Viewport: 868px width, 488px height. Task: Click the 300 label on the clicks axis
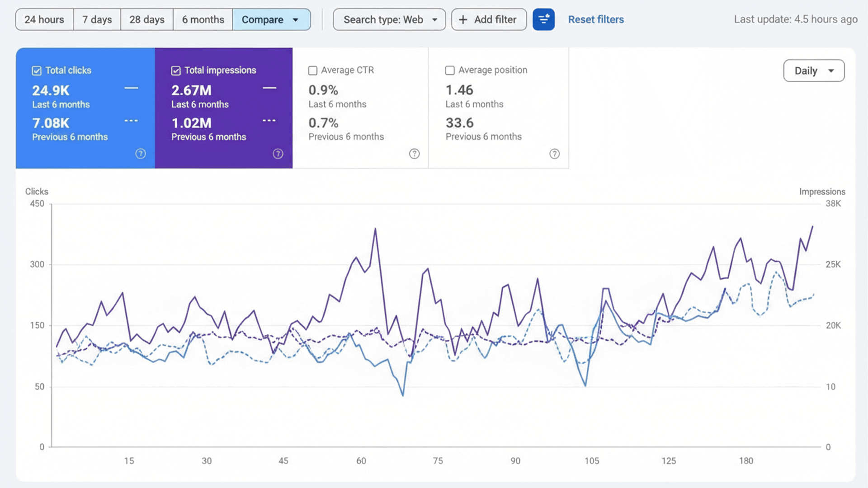[37, 264]
